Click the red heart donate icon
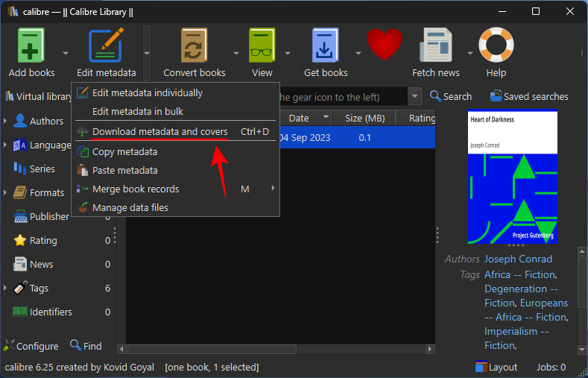Viewport: 588px width, 378px height. 385,45
